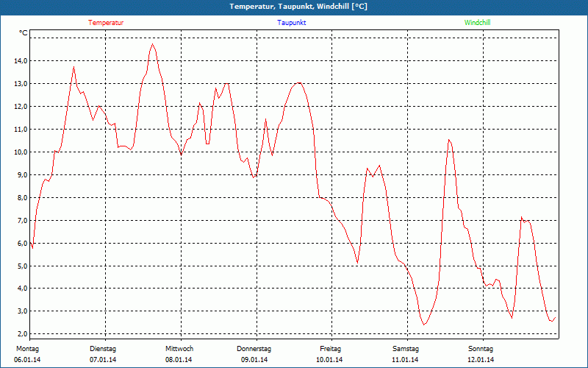The width and height of the screenshot is (588, 368).
Task: Click the red Temperatur legend label
Action: point(106,23)
